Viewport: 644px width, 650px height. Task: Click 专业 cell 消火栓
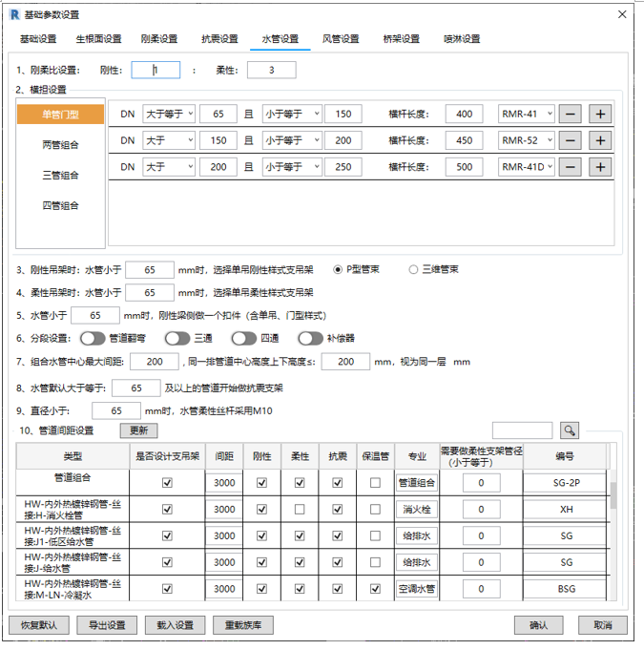pos(417,509)
